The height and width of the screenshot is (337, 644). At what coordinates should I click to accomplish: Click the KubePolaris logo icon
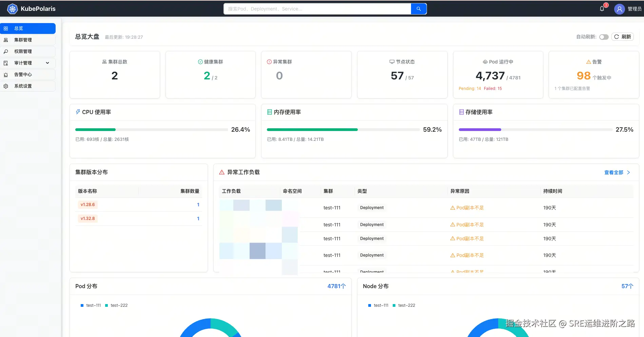click(x=12, y=8)
